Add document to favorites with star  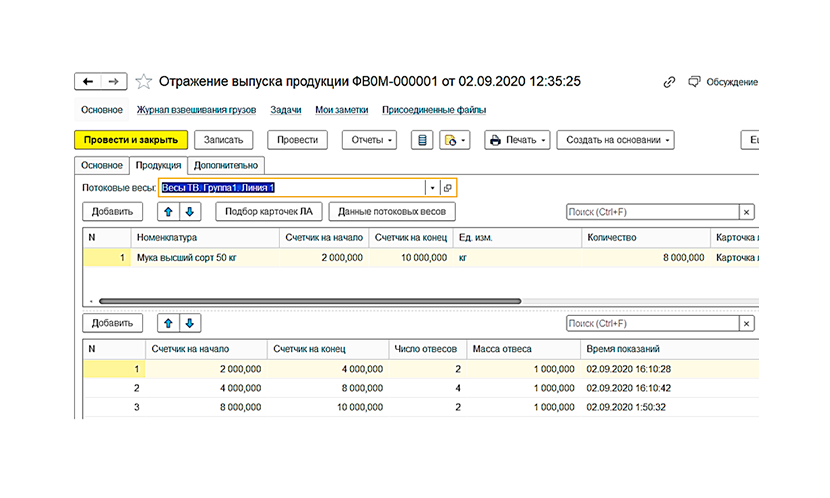tap(143, 81)
